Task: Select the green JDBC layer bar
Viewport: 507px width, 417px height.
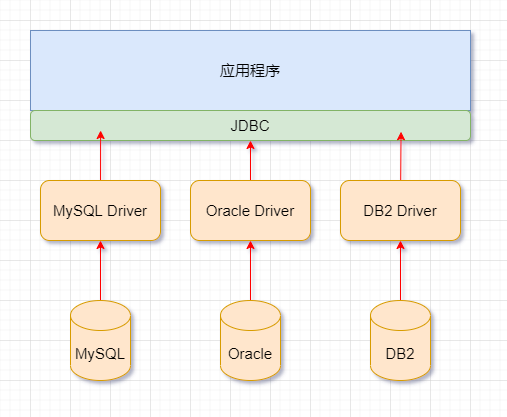Action: tap(250, 126)
